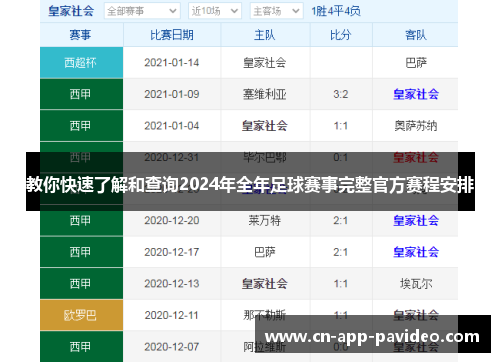Click the date 2021-01-14
500x362 pixels.
pos(172,63)
